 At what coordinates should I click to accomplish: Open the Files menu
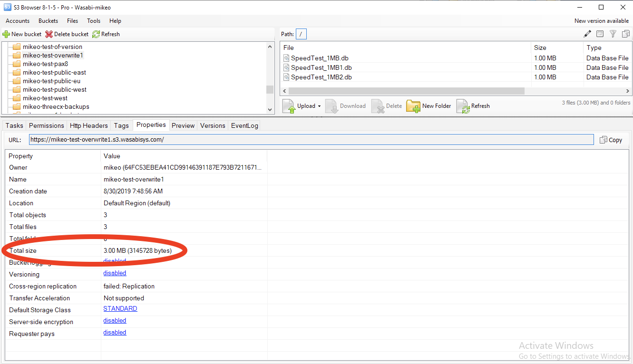tap(73, 21)
